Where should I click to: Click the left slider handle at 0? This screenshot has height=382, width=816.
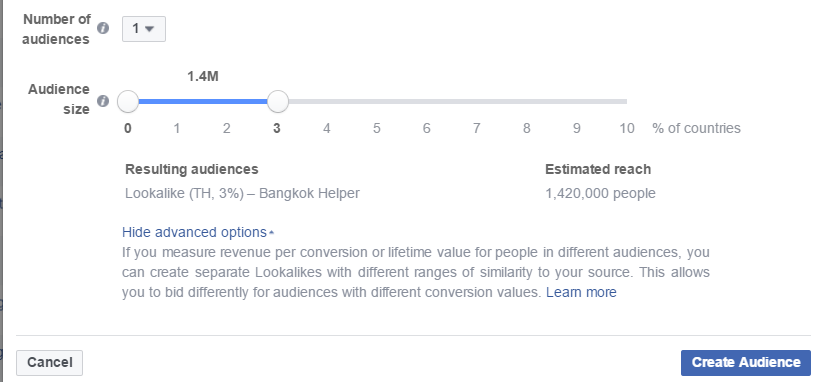pyautogui.click(x=128, y=101)
